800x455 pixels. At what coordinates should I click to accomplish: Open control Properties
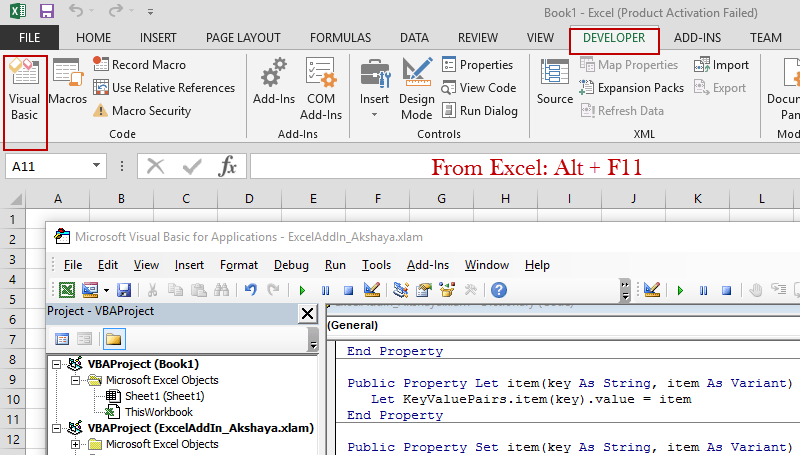point(477,65)
